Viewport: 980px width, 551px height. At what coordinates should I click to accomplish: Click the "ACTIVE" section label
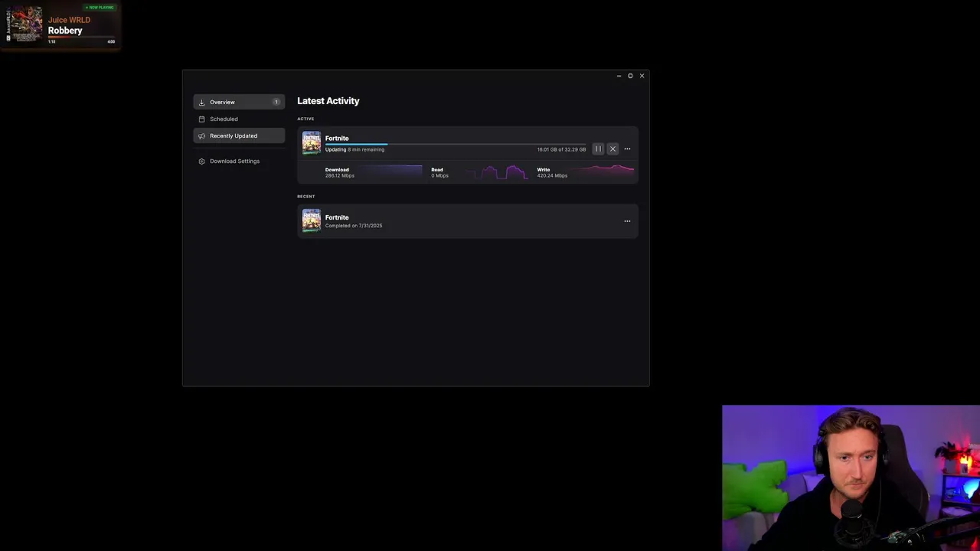pos(305,119)
